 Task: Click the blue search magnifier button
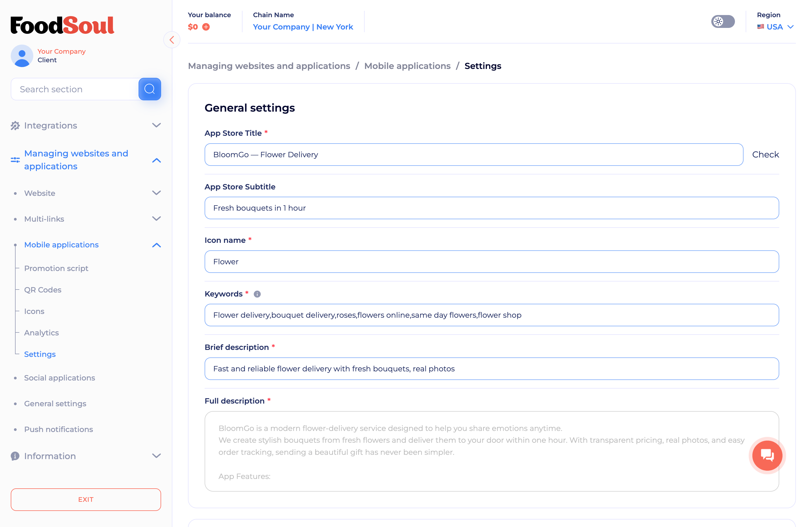150,89
